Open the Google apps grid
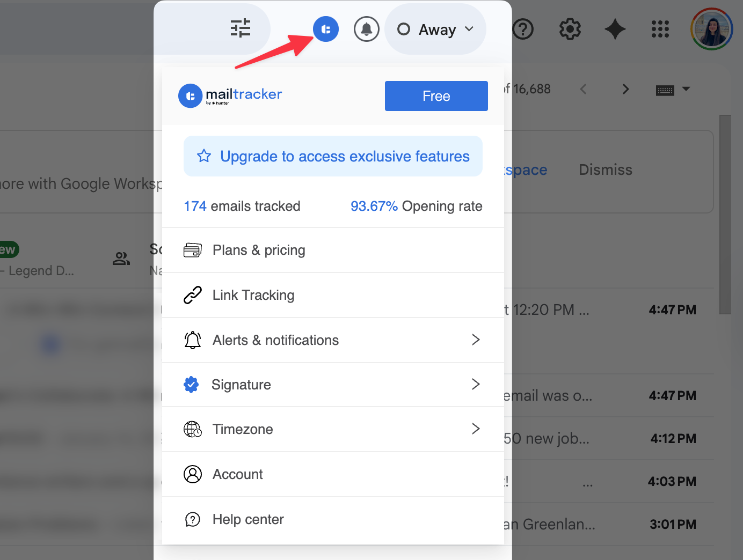This screenshot has width=743, height=560. [660, 29]
